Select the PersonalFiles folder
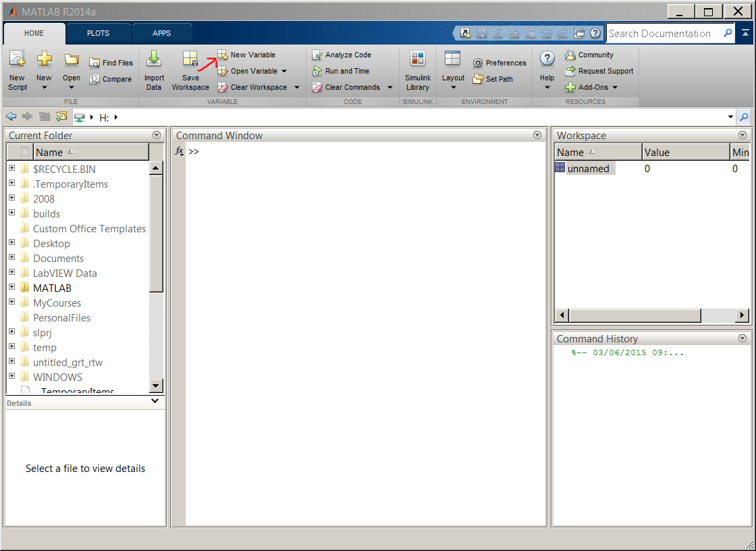756x551 pixels. point(61,317)
